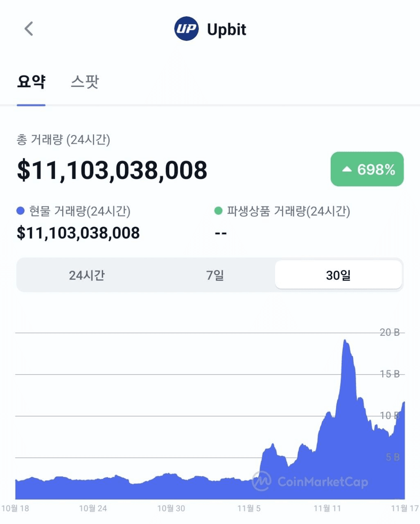
Task: Click the total volume $11,103,038,008 heading
Action: tap(112, 170)
